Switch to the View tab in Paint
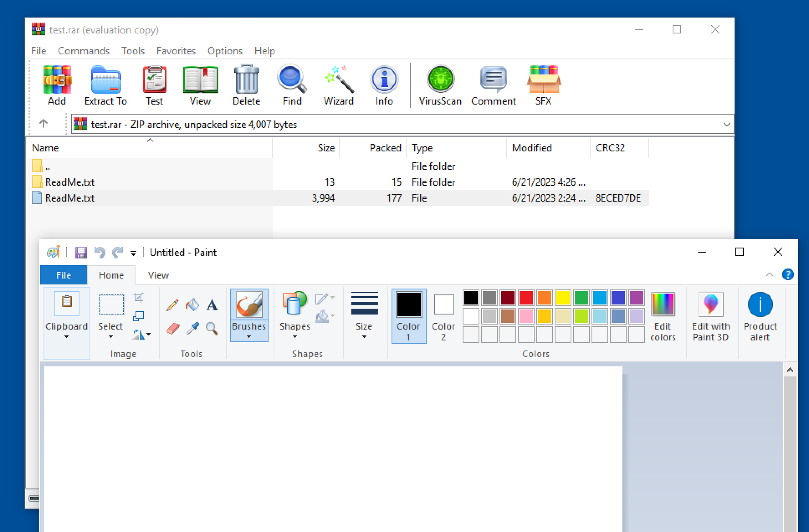 tap(159, 275)
